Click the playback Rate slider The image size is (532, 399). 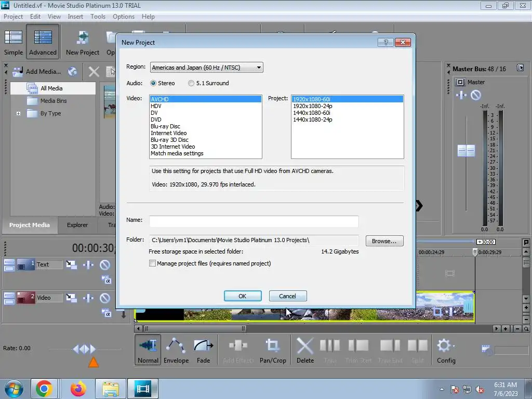pyautogui.click(x=85, y=349)
